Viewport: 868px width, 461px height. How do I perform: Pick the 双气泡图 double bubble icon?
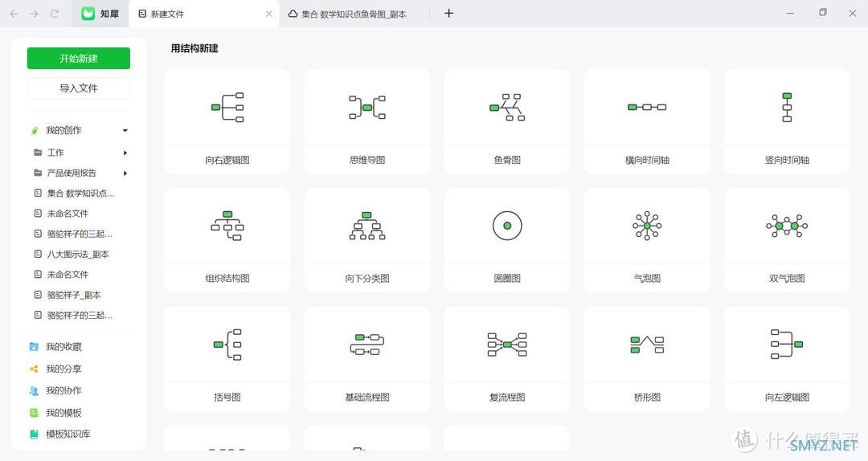787,226
